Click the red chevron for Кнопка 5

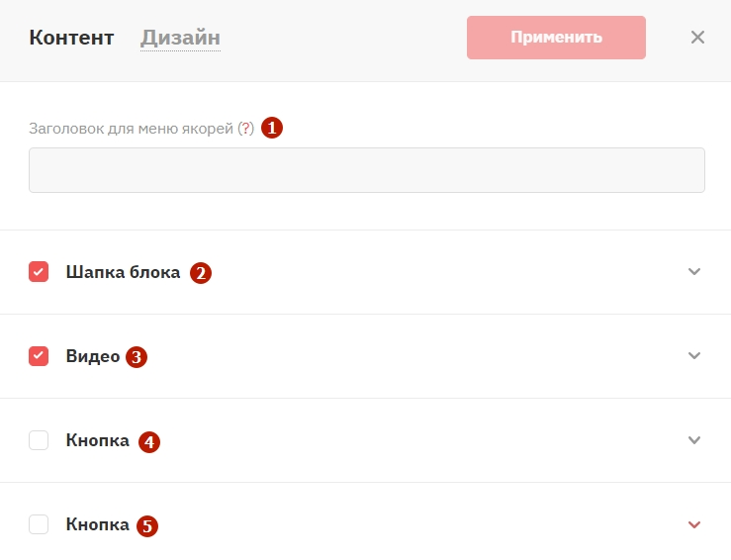coord(694,524)
